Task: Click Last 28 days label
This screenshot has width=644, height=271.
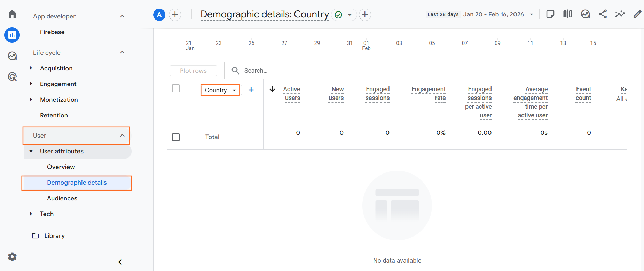Action: [x=443, y=14]
